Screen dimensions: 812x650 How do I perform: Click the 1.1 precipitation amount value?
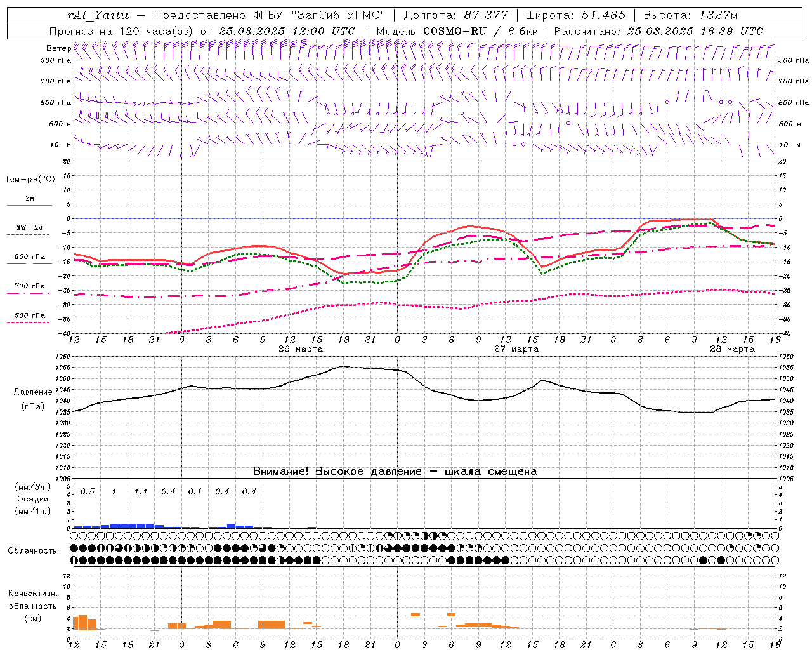pyautogui.click(x=141, y=491)
